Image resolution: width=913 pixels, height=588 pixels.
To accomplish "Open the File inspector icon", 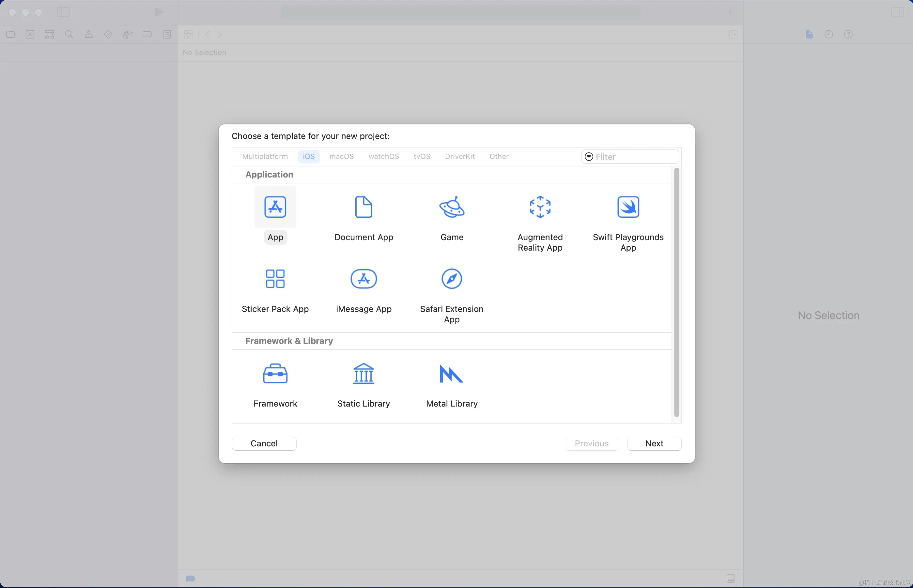I will point(809,34).
